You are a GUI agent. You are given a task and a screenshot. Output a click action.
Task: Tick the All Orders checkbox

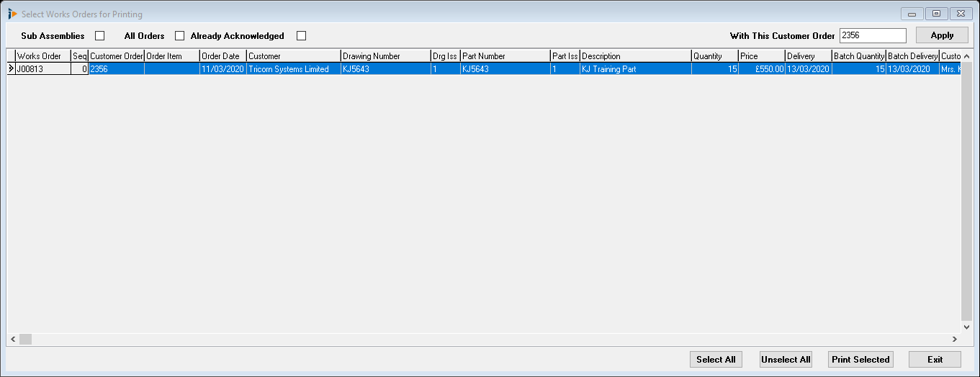(x=180, y=36)
